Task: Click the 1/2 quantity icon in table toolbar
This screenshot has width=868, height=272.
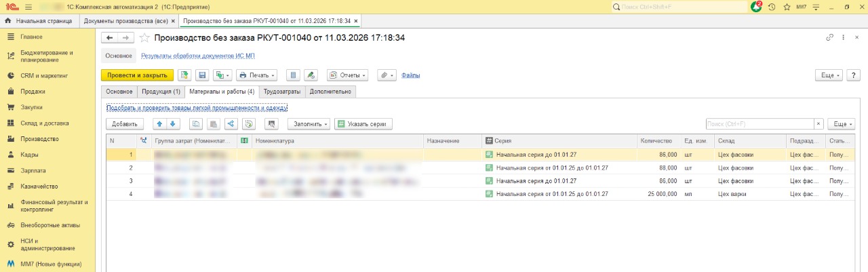Action: click(248, 124)
